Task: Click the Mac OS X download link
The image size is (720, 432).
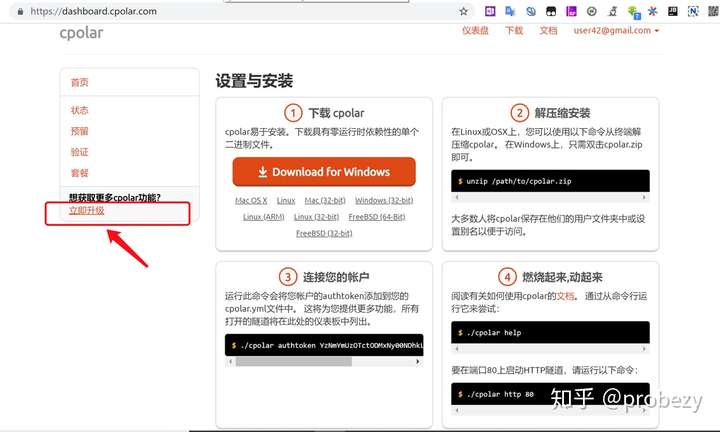Action: (x=251, y=201)
